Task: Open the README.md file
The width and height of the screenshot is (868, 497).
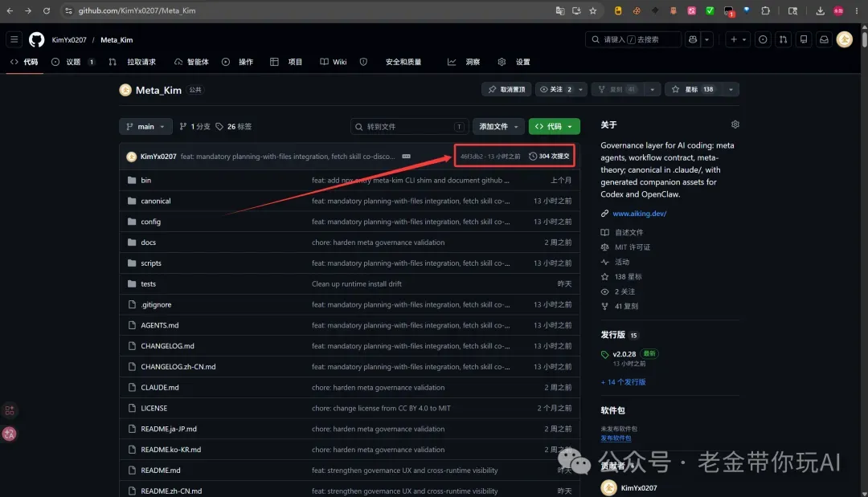Action: coord(161,471)
